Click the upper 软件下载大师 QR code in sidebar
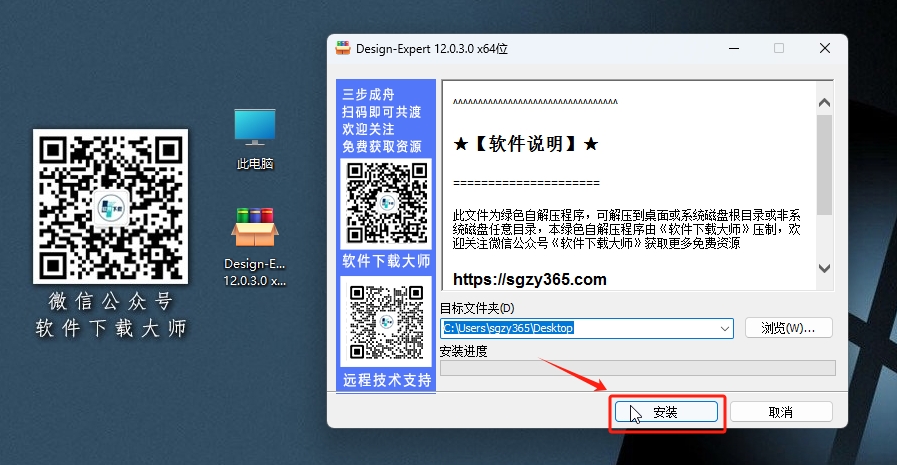The image size is (897, 465). coord(386,204)
